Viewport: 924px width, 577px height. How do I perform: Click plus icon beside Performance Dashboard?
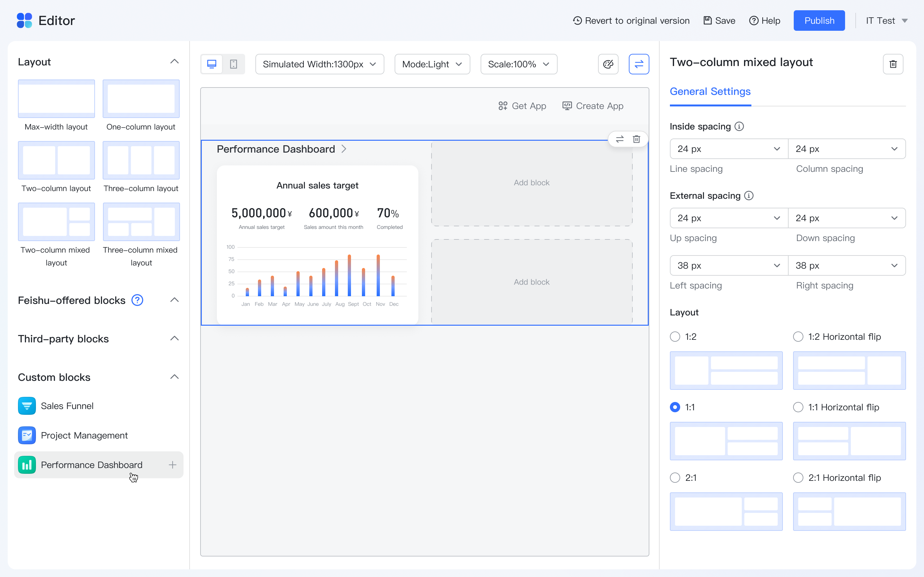coord(173,465)
